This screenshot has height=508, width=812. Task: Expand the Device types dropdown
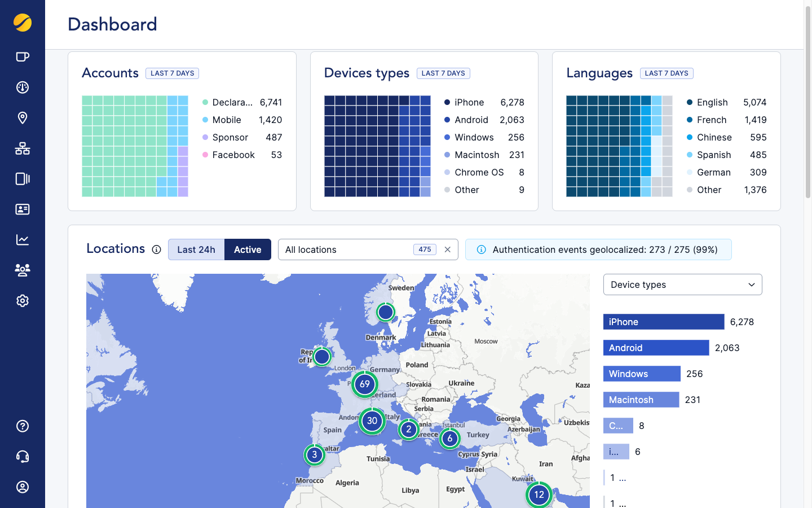point(682,284)
